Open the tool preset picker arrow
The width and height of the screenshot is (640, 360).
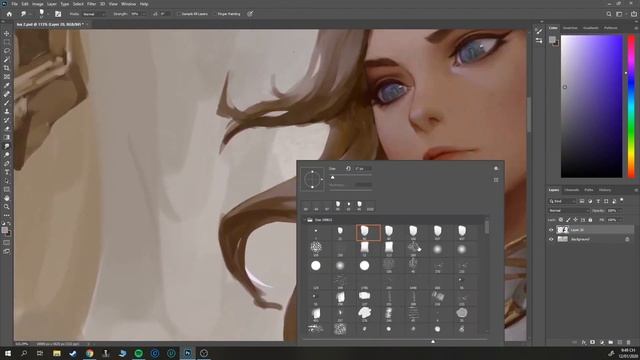(30, 14)
